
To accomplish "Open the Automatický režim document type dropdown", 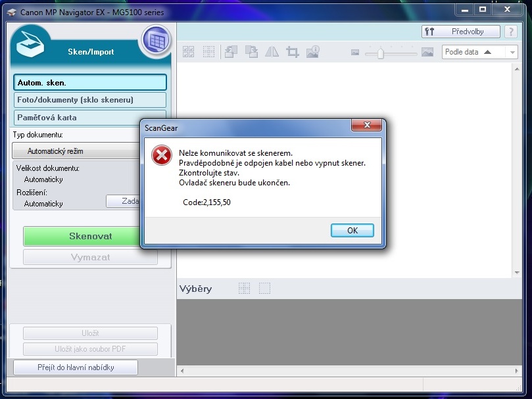I will coord(76,151).
